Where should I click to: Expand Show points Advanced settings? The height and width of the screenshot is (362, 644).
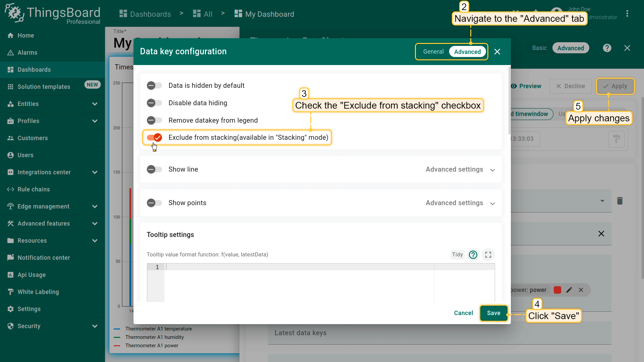pos(460,203)
